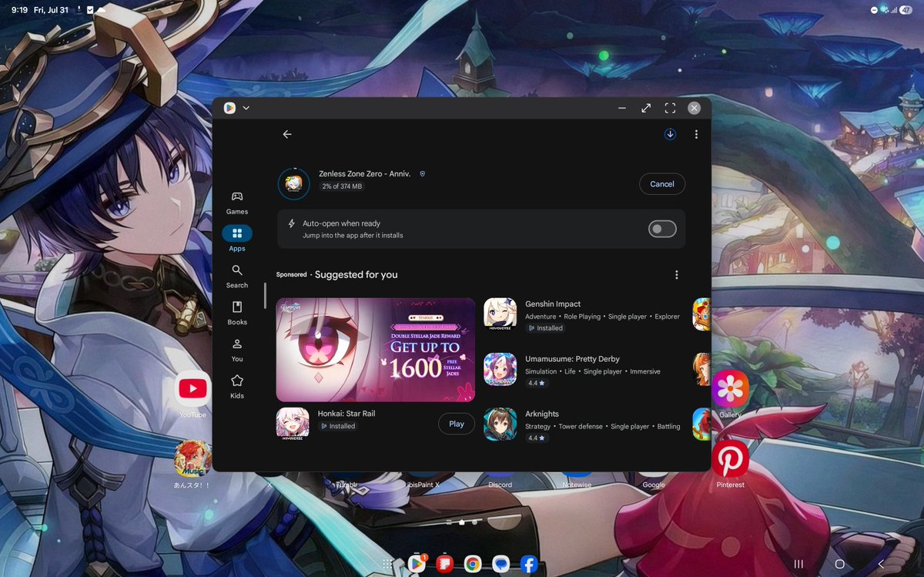Image resolution: width=924 pixels, height=577 pixels.
Task: Select the Apps tab in the sidebar
Action: tap(237, 239)
